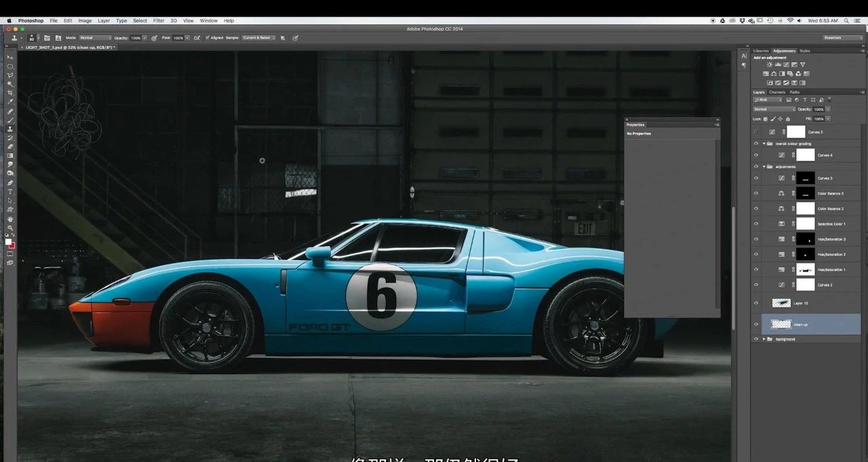Open the layer blend mode Normal dropdown
Viewport: 868px width, 462px height.
(x=774, y=109)
